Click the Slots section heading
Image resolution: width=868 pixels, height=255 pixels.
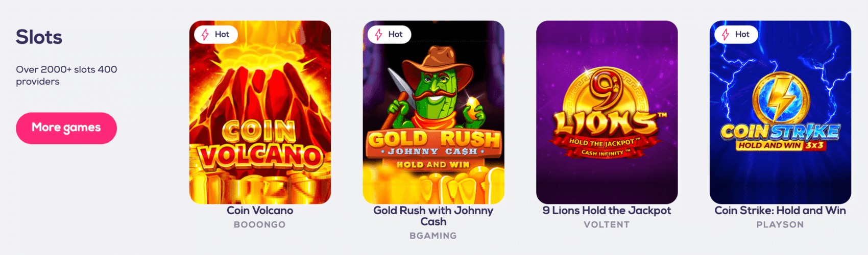[39, 37]
